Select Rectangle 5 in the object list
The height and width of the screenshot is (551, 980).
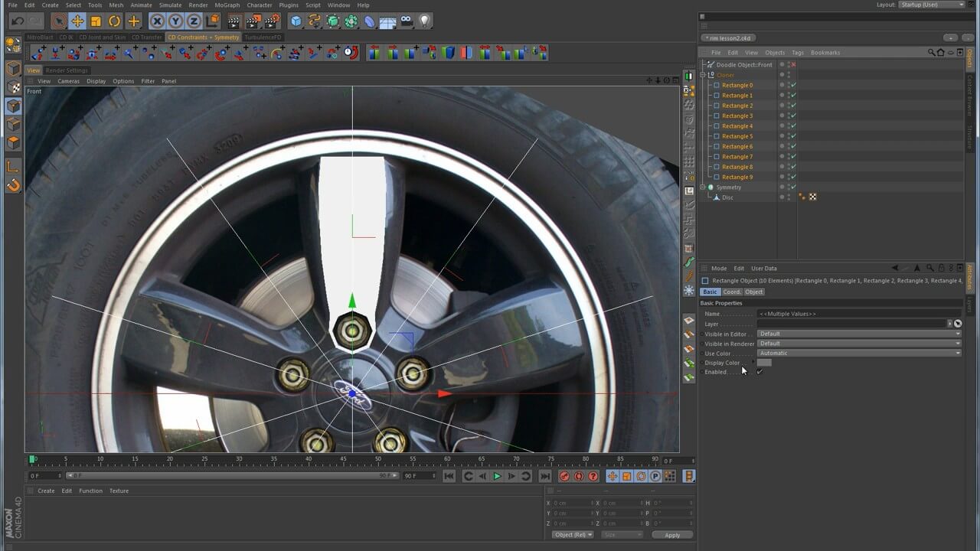[x=737, y=136]
